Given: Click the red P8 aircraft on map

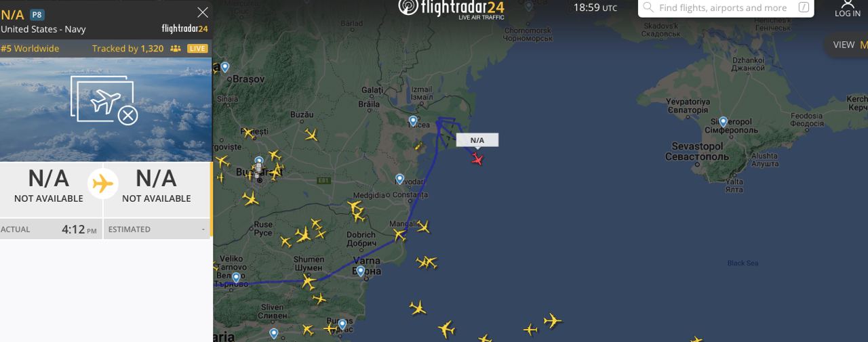Looking at the screenshot, I should (477, 159).
